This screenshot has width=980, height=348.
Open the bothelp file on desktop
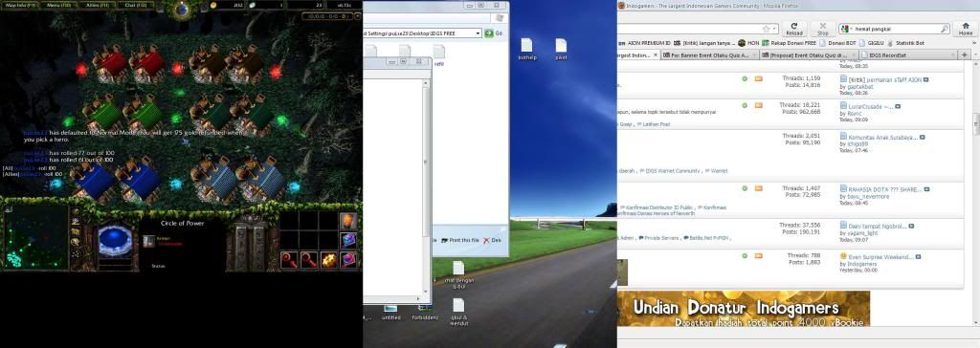tap(527, 50)
